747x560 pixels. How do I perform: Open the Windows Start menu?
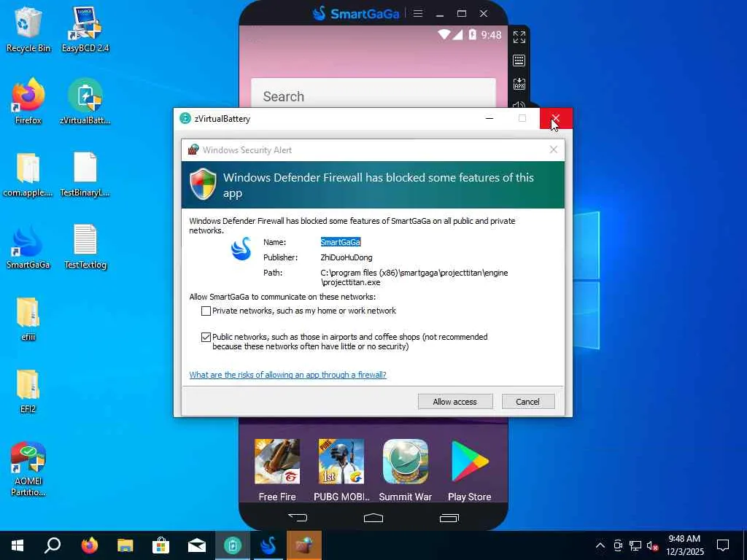click(18, 545)
